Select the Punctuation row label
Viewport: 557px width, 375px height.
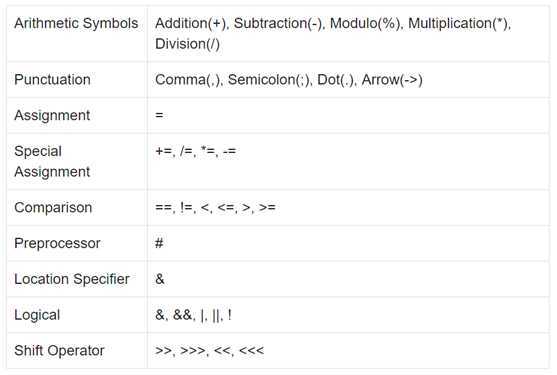coord(52,80)
